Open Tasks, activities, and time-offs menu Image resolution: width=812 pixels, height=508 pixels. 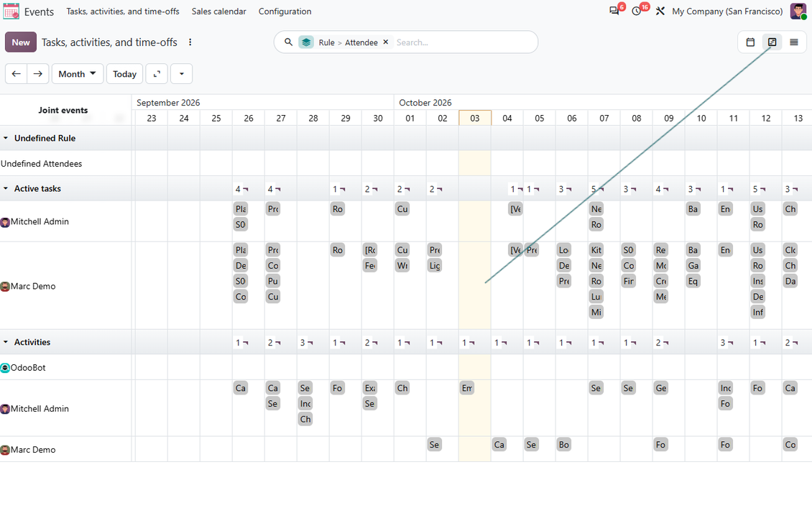coord(123,11)
